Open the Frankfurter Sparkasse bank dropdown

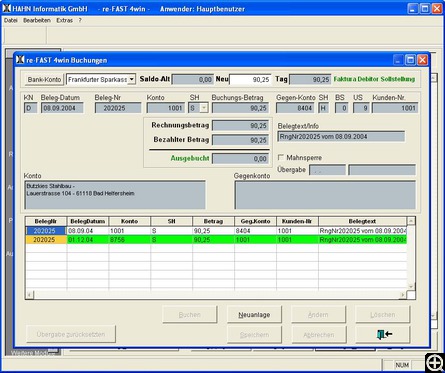tap(132, 79)
